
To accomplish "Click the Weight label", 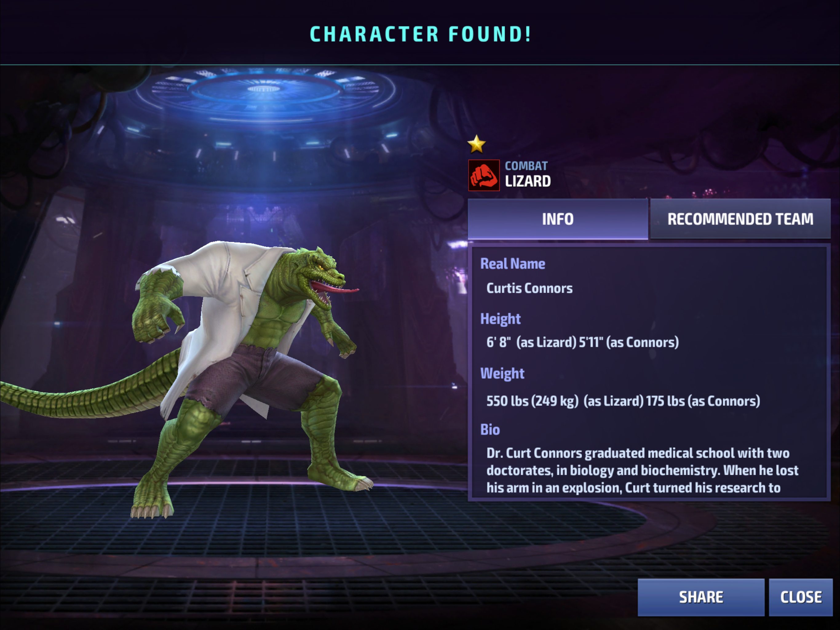I will [502, 373].
